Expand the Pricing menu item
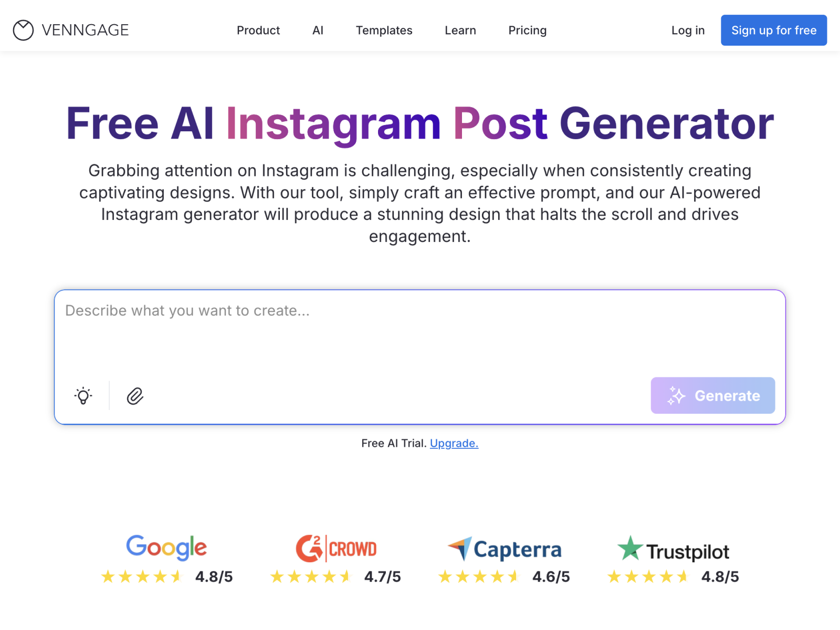Viewport: 840px width, 630px height. click(x=527, y=30)
